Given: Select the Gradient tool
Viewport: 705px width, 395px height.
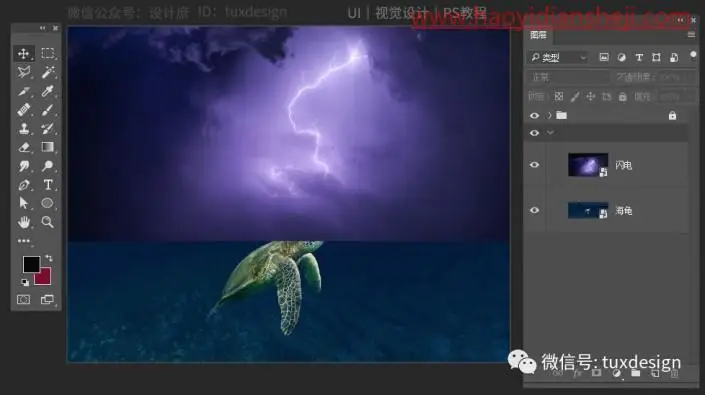Looking at the screenshot, I should [x=47, y=147].
